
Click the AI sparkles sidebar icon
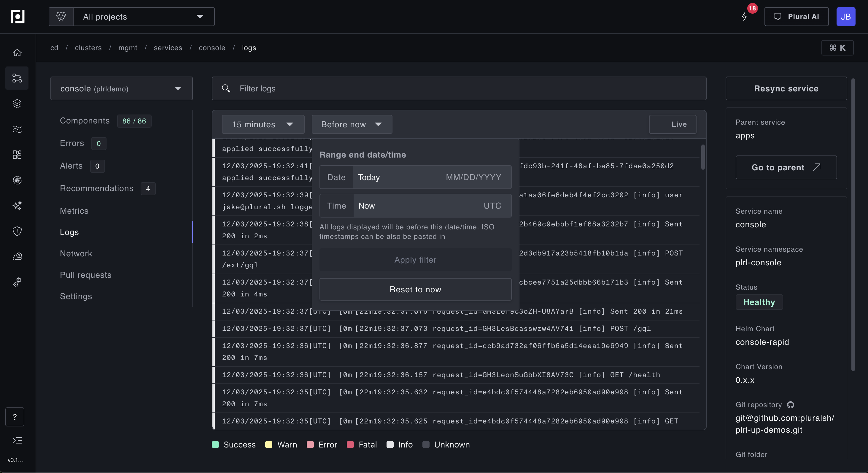pyautogui.click(x=17, y=205)
